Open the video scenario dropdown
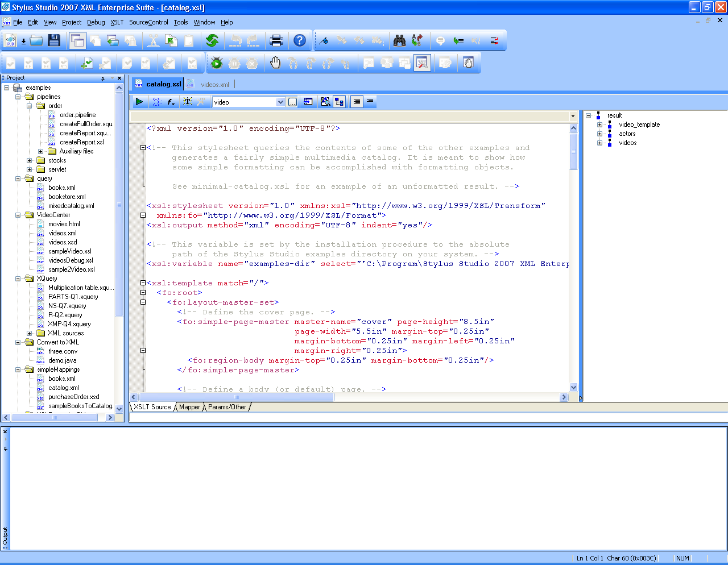728x565 pixels. [x=280, y=102]
